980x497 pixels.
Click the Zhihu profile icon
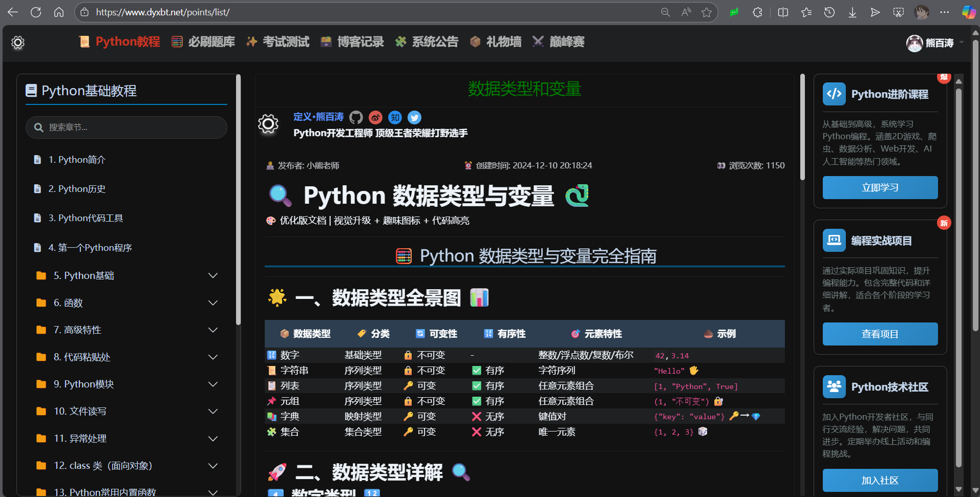[395, 118]
